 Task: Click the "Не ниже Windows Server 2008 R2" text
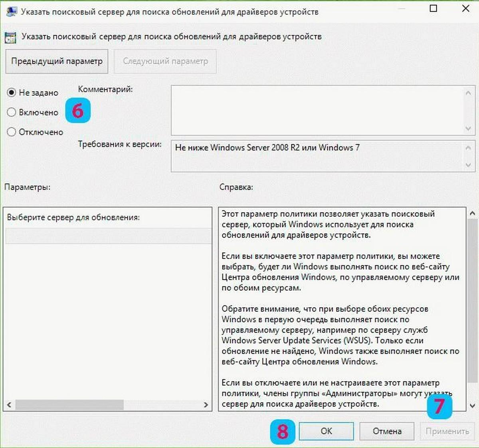[237, 148]
